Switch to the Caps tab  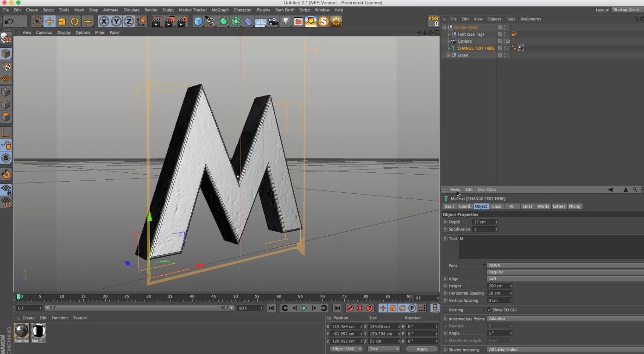coord(497,206)
